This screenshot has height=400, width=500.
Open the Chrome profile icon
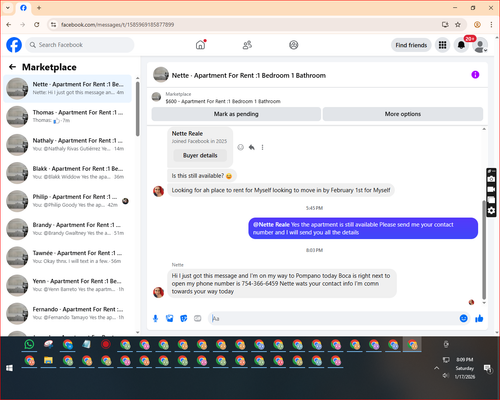(x=477, y=25)
